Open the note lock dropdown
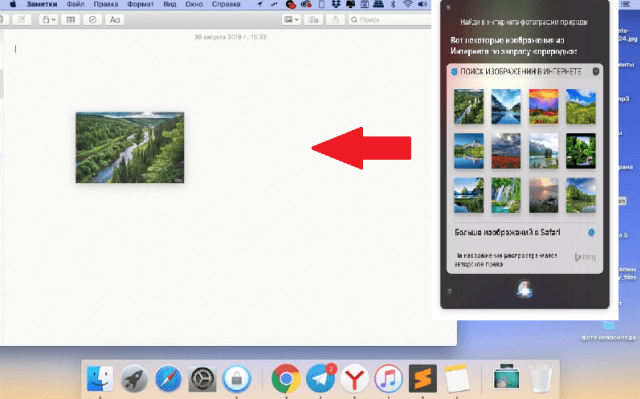640x399 pixels. [x=48, y=20]
